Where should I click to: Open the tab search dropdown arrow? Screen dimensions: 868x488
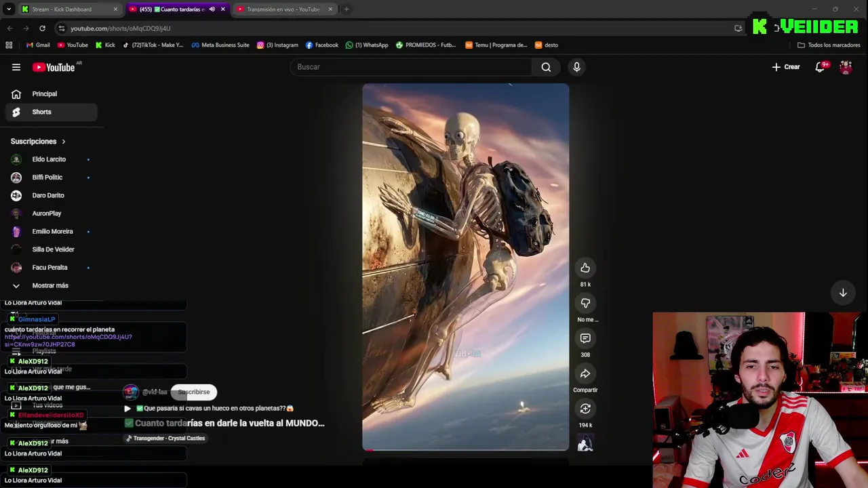[x=9, y=9]
